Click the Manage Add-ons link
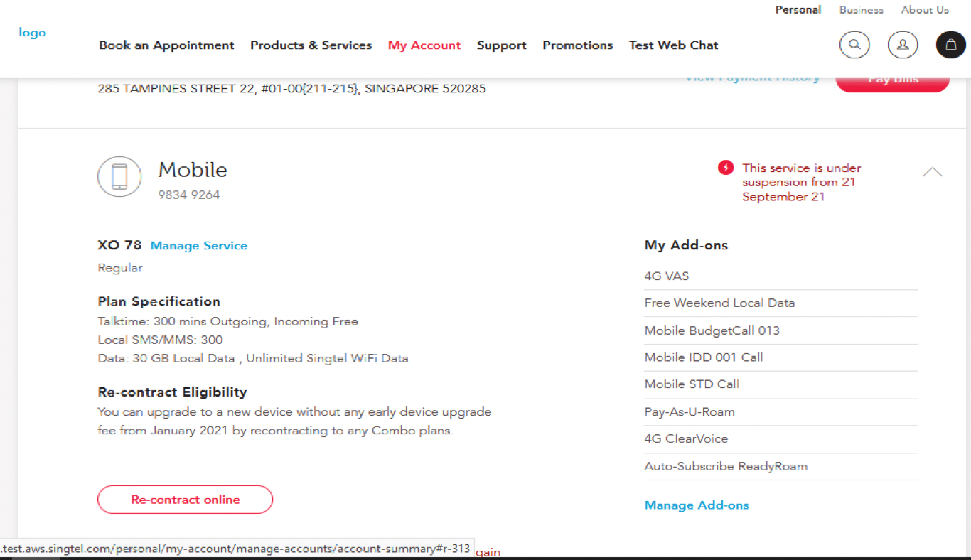The height and width of the screenshot is (560, 971). coord(696,505)
